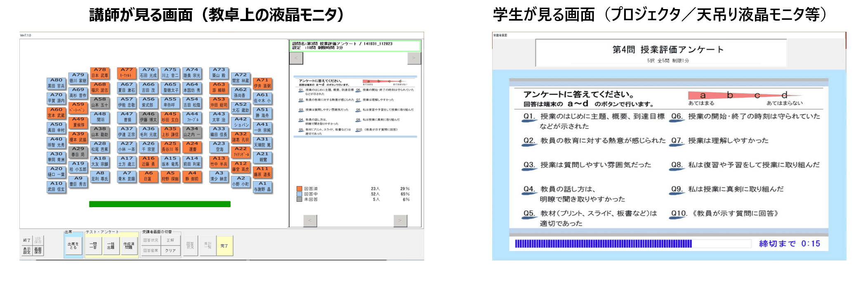Click the blue countdown progress bar
The image size is (868, 286).
(603, 244)
